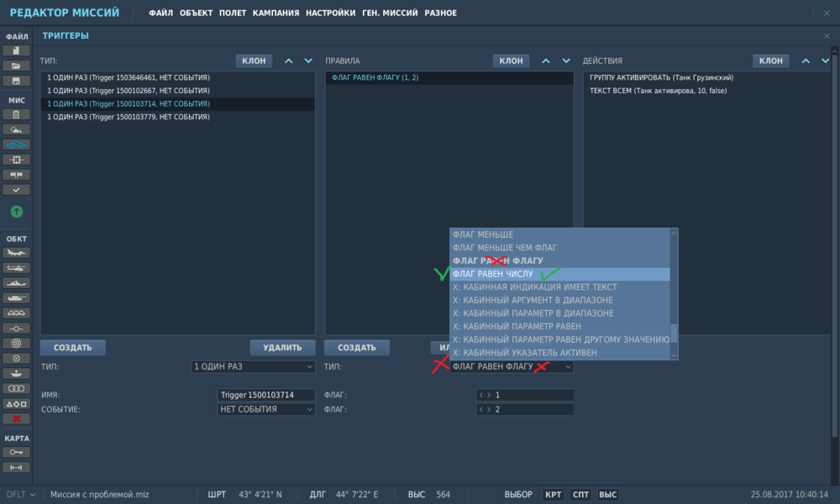Click КЛОН button above triggers list
Image resolution: width=840 pixels, height=504 pixels.
coord(254,61)
